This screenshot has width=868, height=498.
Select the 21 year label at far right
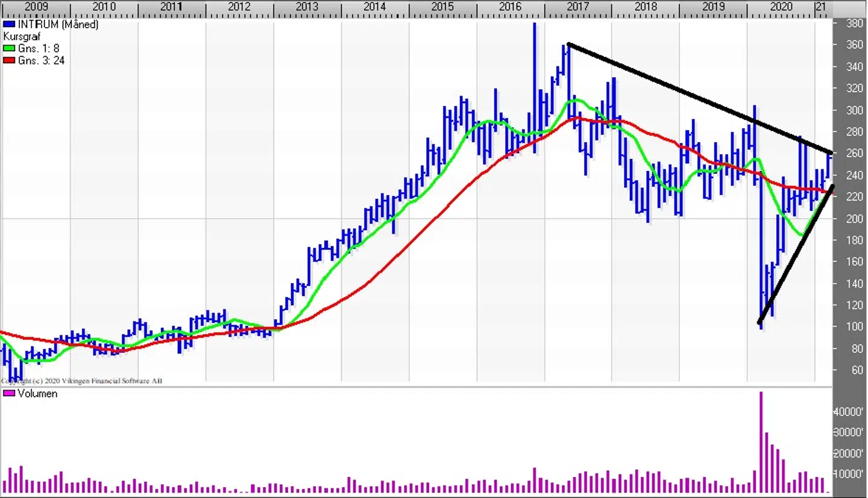[820, 7]
